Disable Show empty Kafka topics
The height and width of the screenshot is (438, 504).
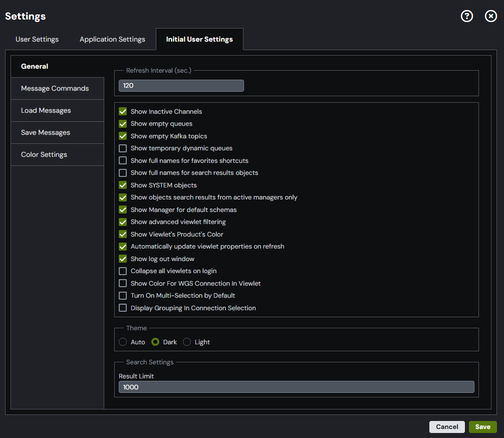click(123, 136)
